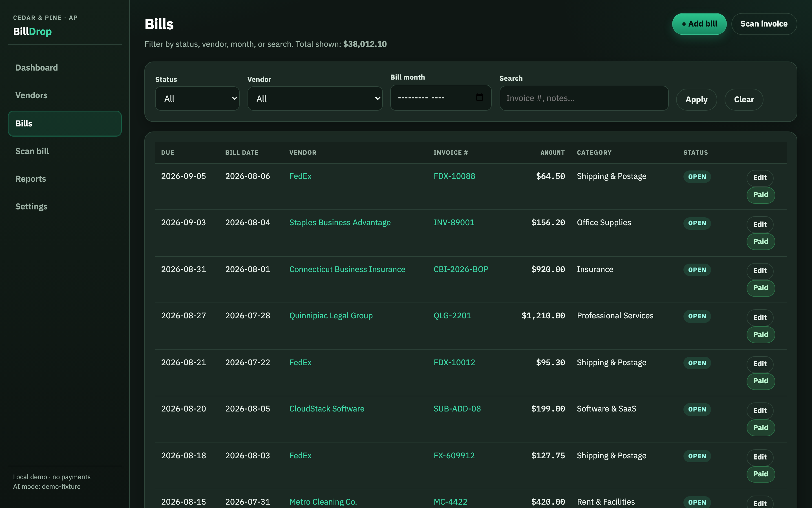Click the Professional Services category cell
The width and height of the screenshot is (812, 508).
[615, 316]
